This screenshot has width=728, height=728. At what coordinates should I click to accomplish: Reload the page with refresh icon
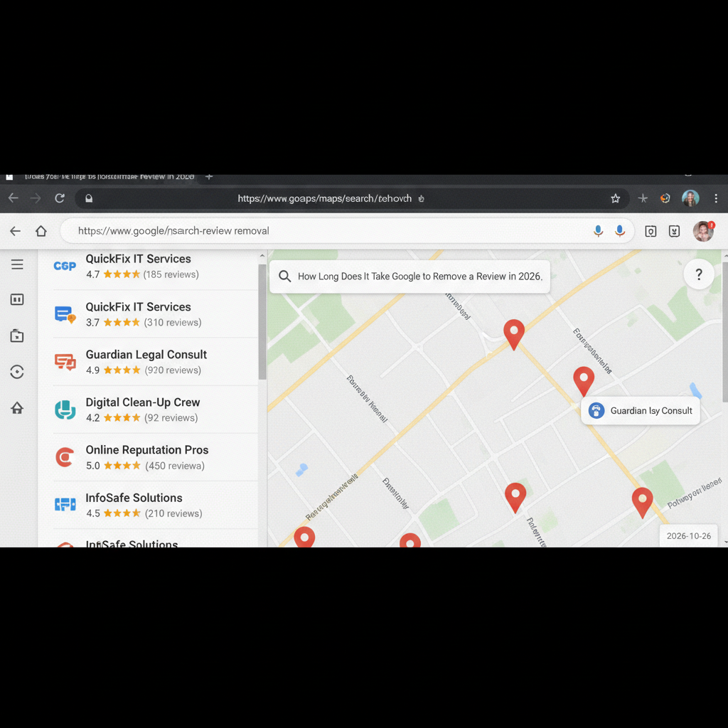[60, 198]
